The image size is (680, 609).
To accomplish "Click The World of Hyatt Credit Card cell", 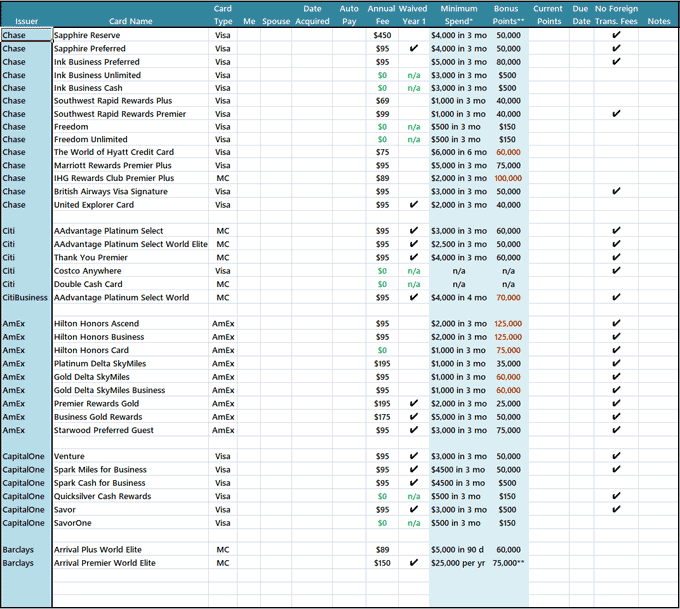I will coord(130,152).
